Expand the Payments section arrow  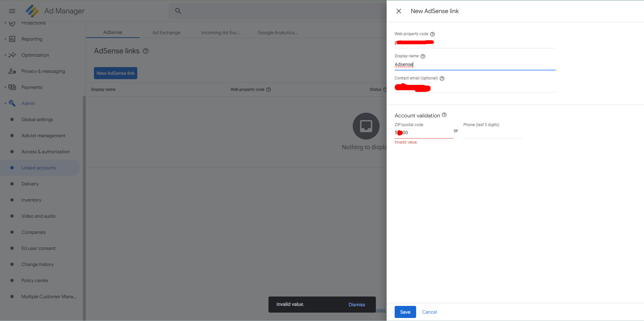point(5,87)
